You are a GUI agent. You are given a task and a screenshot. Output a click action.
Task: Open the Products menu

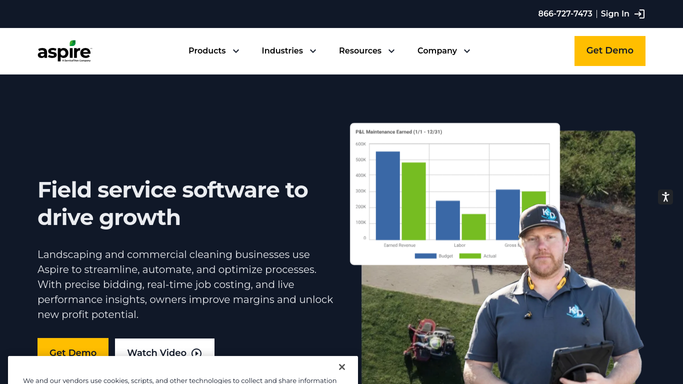213,51
